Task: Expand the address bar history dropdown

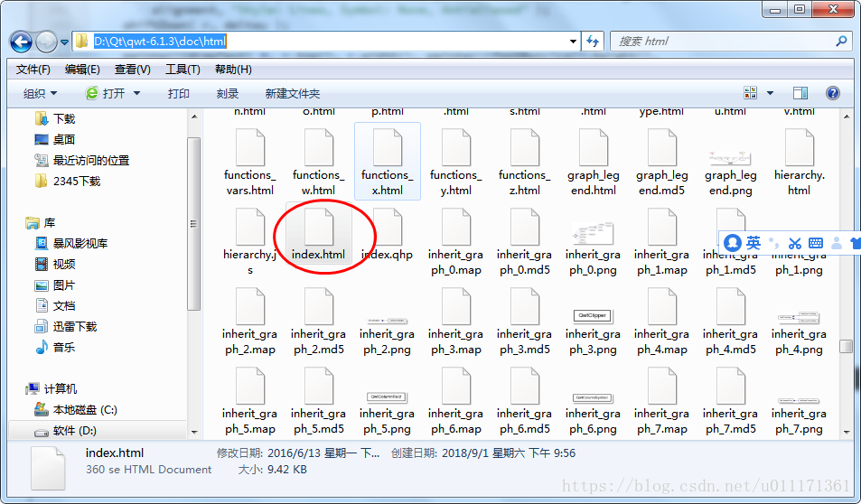Action: [x=574, y=42]
